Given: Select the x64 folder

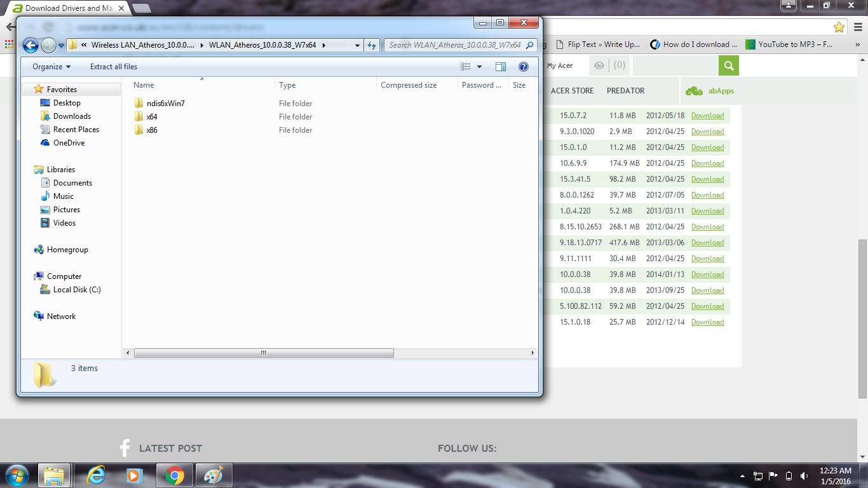Looking at the screenshot, I should pyautogui.click(x=152, y=117).
